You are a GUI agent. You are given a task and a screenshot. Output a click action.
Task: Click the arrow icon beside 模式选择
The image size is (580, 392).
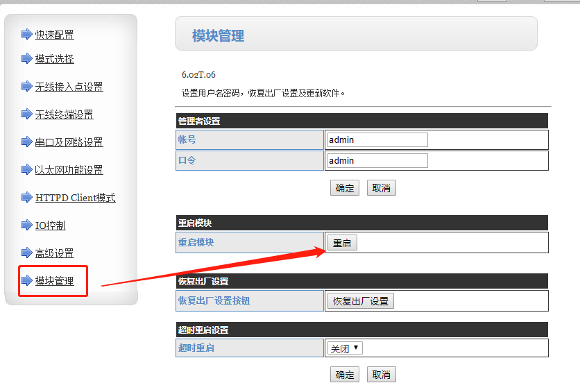(27, 59)
